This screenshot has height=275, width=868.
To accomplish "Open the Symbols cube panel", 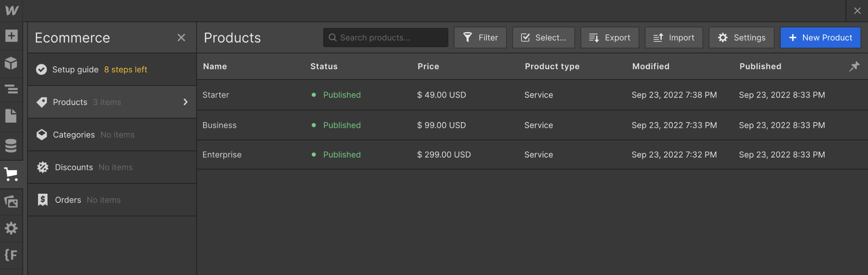I will coord(11,63).
